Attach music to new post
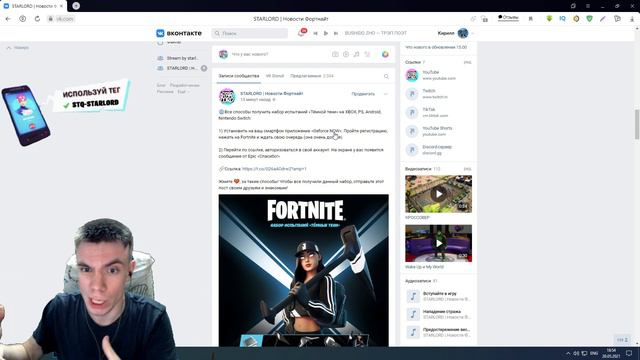 pos(356,54)
